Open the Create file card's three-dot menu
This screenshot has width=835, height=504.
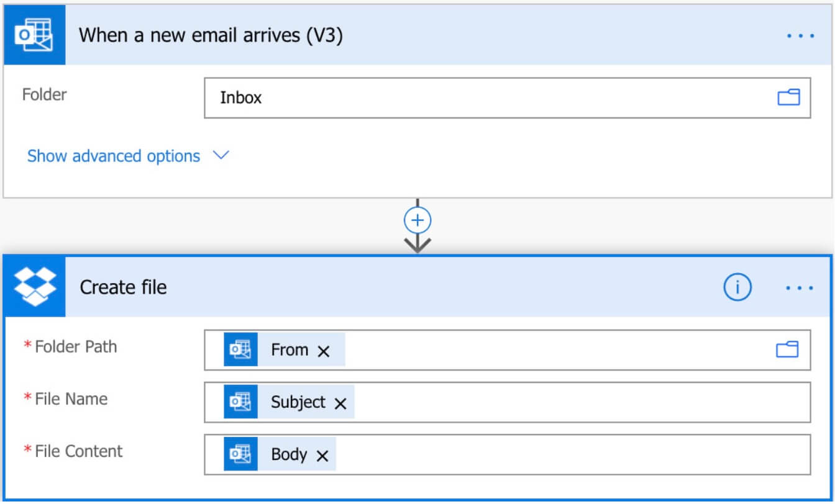800,287
